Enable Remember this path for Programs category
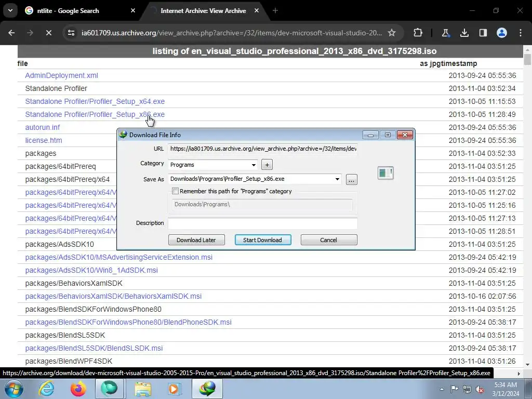Image resolution: width=532 pixels, height=399 pixels. pyautogui.click(x=175, y=191)
